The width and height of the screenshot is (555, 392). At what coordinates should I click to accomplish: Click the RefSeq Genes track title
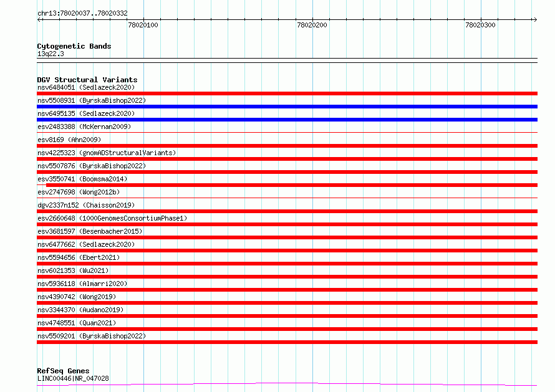(x=63, y=371)
